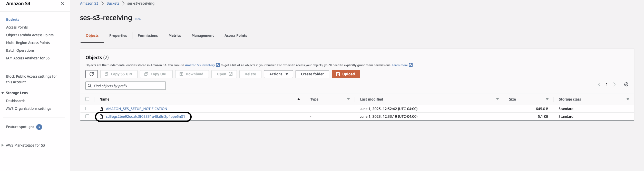Screen dimensions: 644x171
Task: Refresh the objects list
Action: point(92,74)
